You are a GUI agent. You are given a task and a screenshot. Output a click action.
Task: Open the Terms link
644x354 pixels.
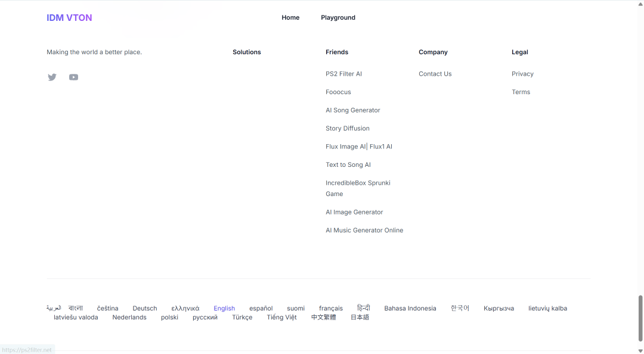point(521,92)
